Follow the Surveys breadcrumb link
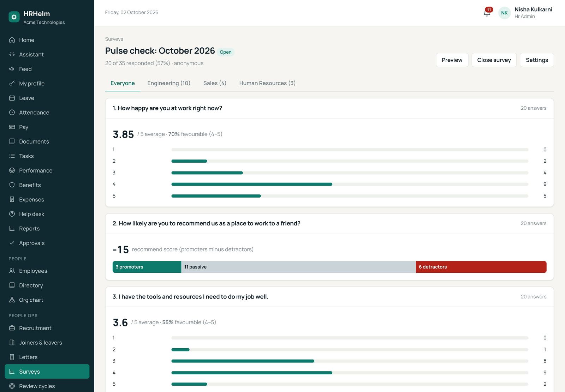Viewport: 565px width, 392px height. click(114, 39)
